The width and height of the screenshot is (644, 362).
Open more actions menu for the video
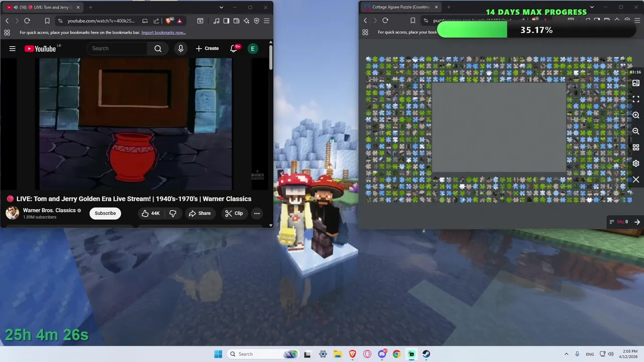257,213
